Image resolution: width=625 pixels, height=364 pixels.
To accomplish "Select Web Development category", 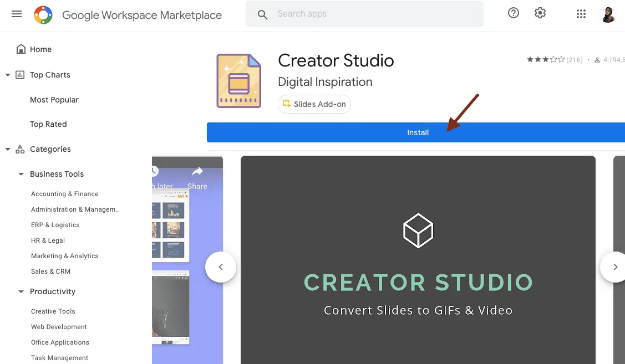I will click(59, 327).
